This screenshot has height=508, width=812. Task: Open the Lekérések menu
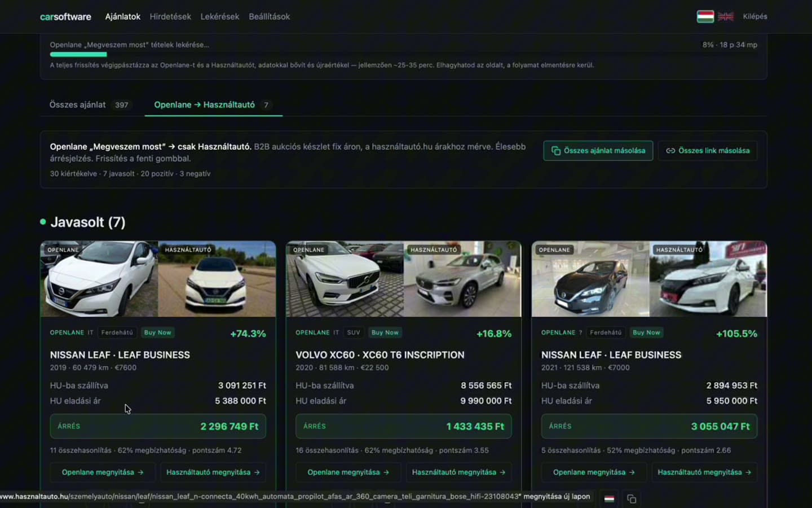(220, 16)
